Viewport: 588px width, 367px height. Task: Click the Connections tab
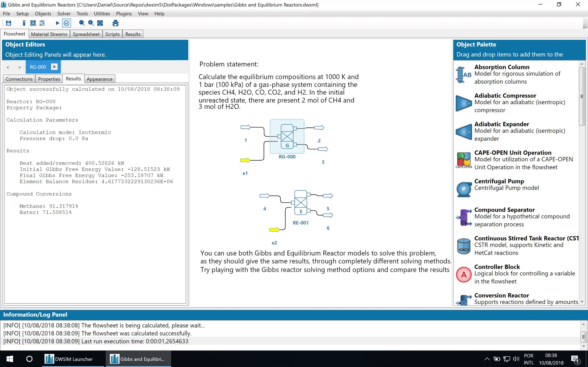click(x=19, y=79)
